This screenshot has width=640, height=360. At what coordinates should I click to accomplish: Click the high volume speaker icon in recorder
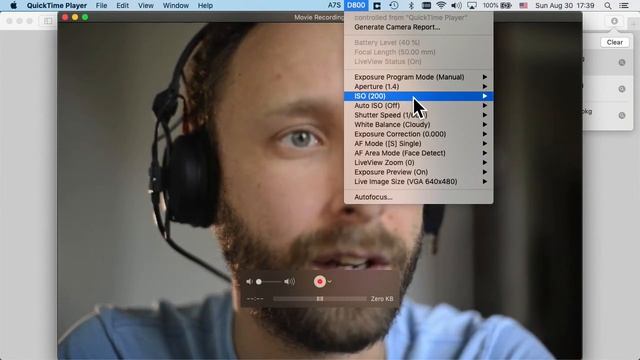(x=289, y=282)
